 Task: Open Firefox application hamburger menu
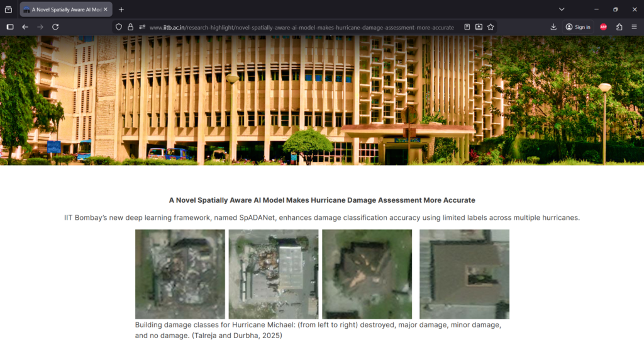pyautogui.click(x=634, y=27)
